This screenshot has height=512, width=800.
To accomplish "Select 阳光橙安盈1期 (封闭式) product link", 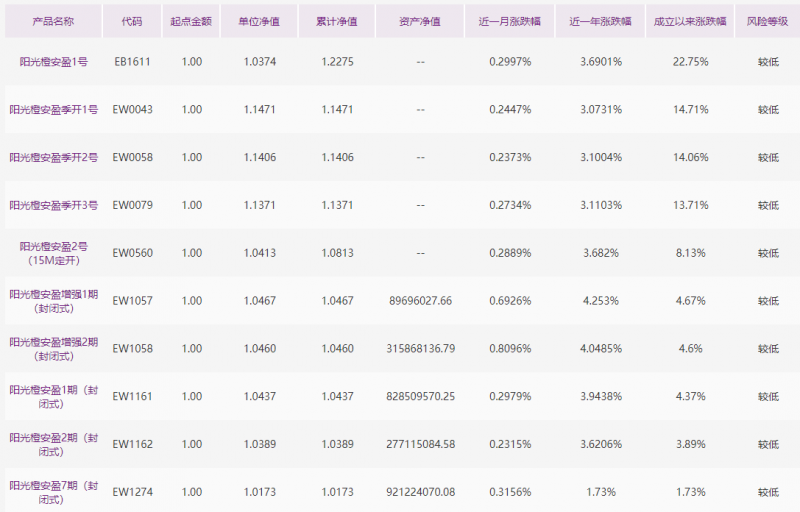I will (x=54, y=396).
